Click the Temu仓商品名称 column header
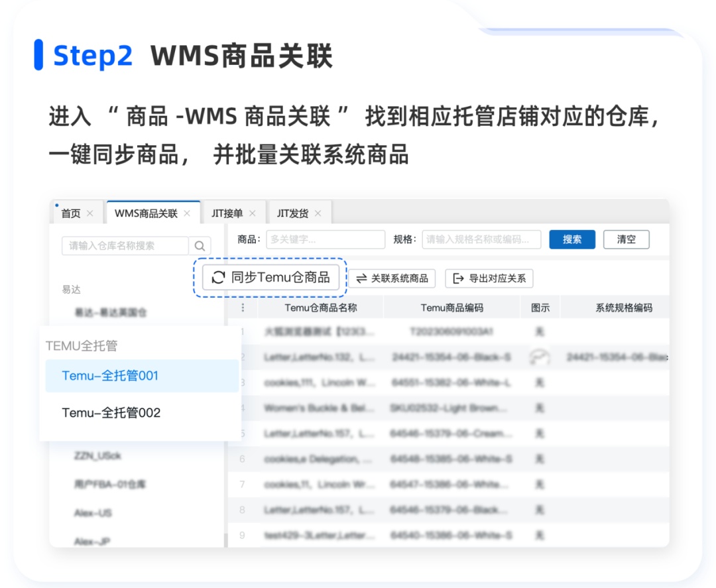716x588 pixels. 321,308
